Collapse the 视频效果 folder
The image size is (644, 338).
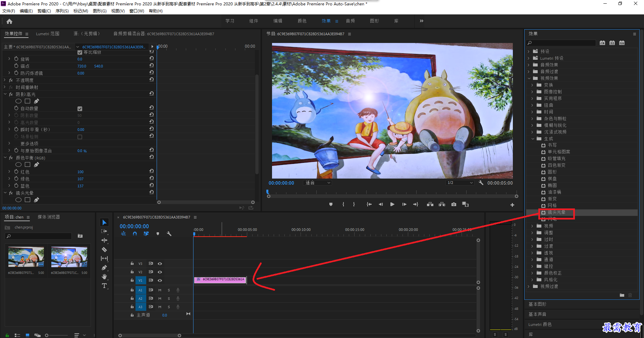[529, 78]
